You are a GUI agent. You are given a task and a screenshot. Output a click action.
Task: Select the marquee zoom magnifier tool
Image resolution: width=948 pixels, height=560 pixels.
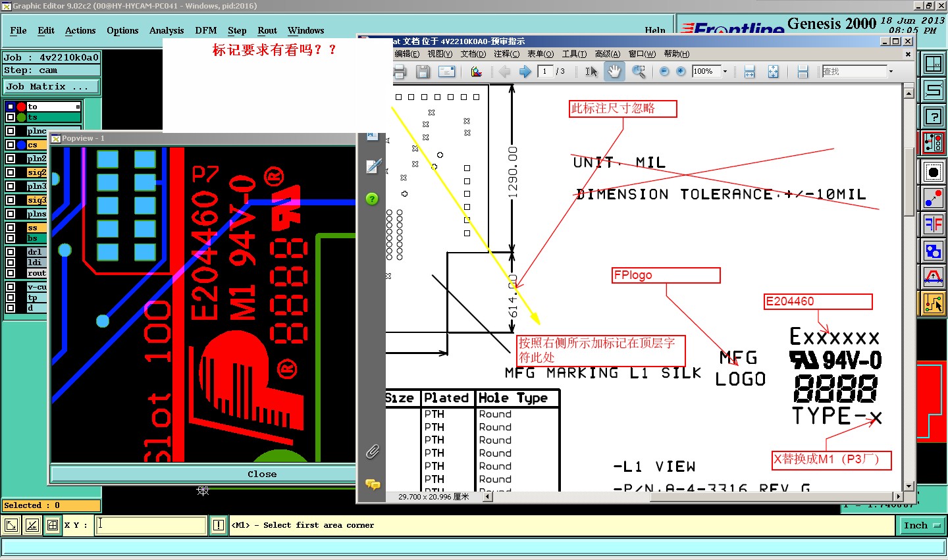coord(638,72)
